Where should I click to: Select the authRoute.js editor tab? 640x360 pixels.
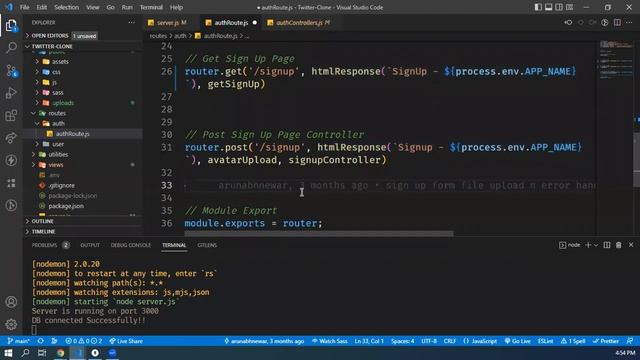pos(231,22)
